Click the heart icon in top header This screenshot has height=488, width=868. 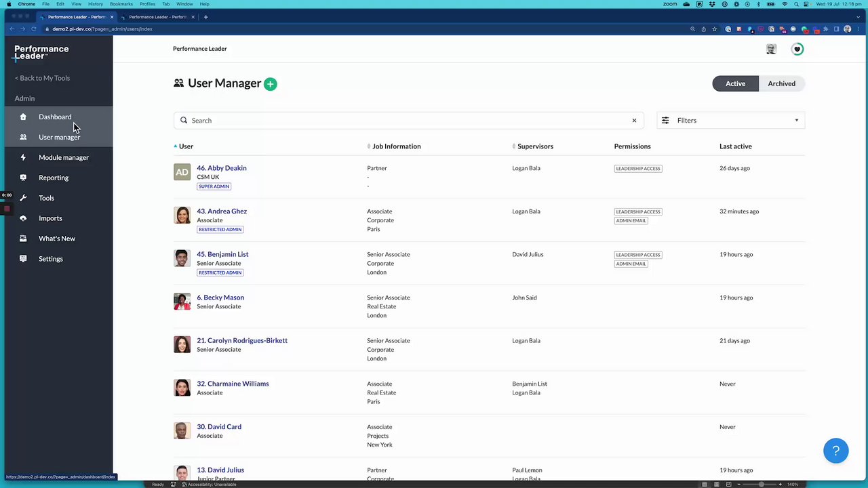[797, 49]
